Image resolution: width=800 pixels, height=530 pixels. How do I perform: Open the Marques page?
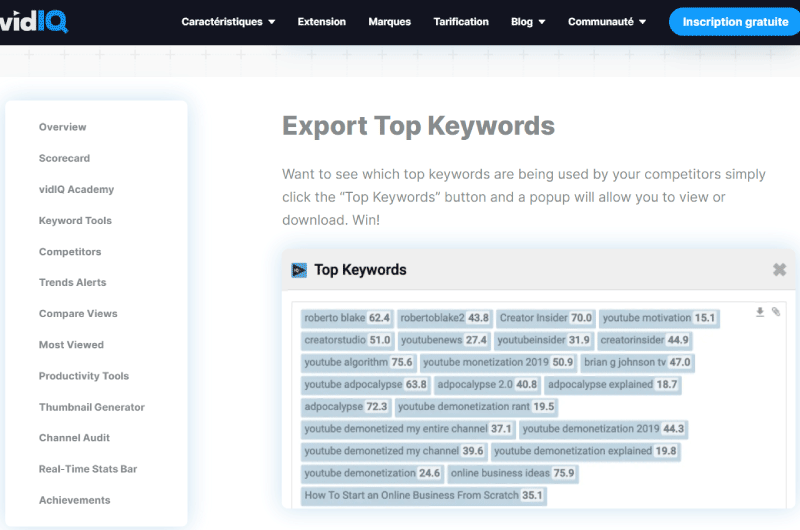click(389, 22)
